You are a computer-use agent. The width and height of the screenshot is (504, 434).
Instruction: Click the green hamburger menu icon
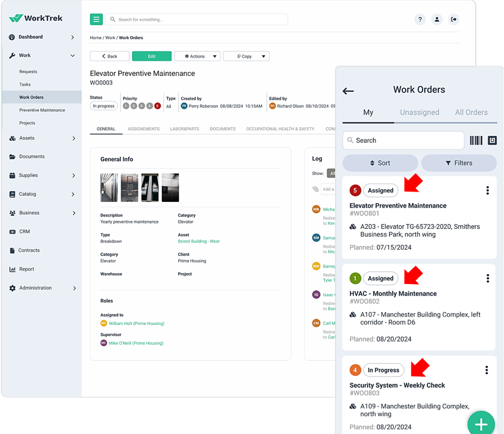click(x=96, y=19)
